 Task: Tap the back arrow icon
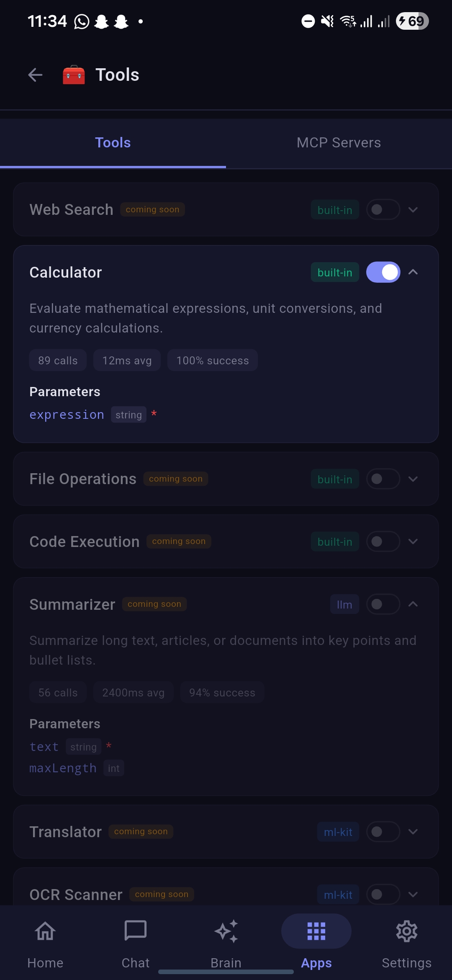point(36,75)
